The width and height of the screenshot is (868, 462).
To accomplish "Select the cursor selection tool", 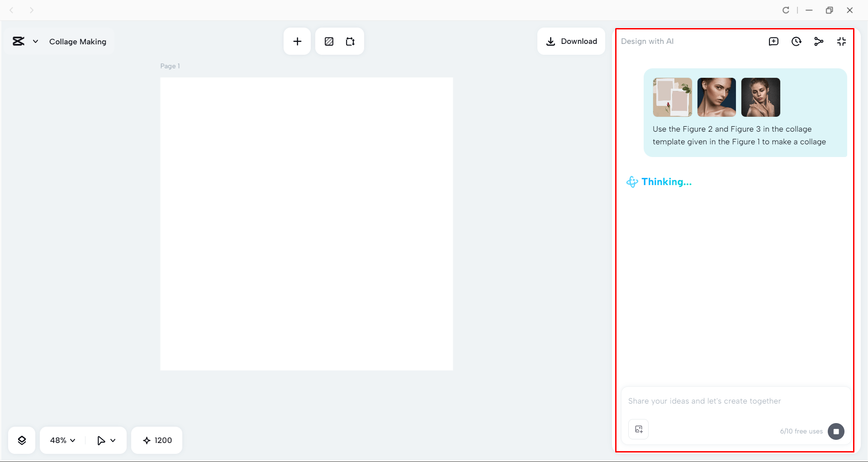I will point(101,440).
